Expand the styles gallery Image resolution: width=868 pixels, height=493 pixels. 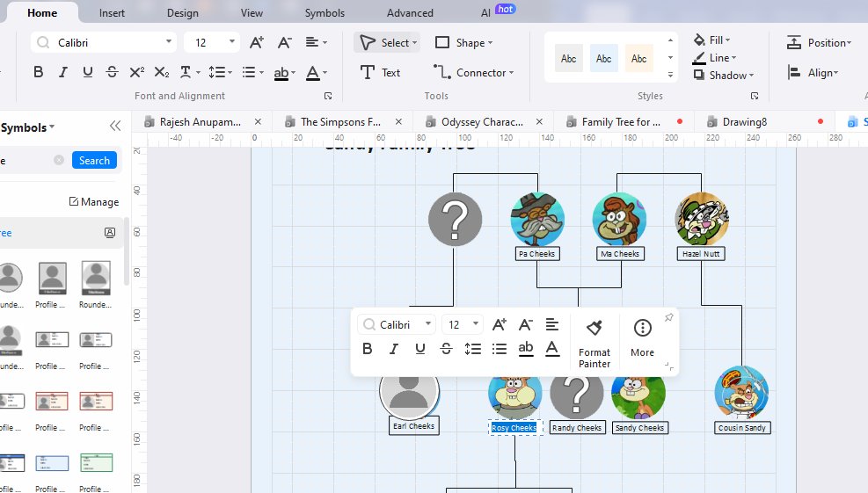(x=670, y=75)
